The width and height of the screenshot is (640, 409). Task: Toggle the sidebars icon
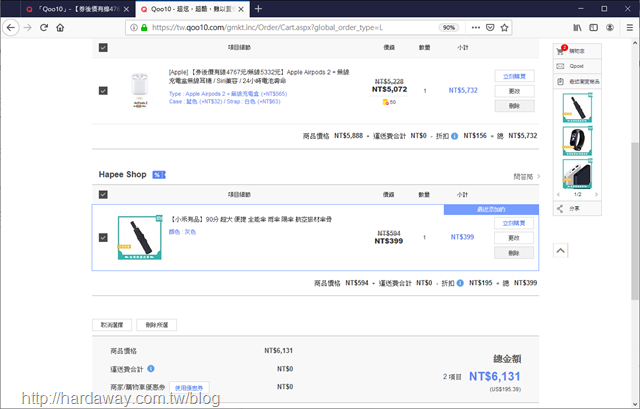click(593, 28)
